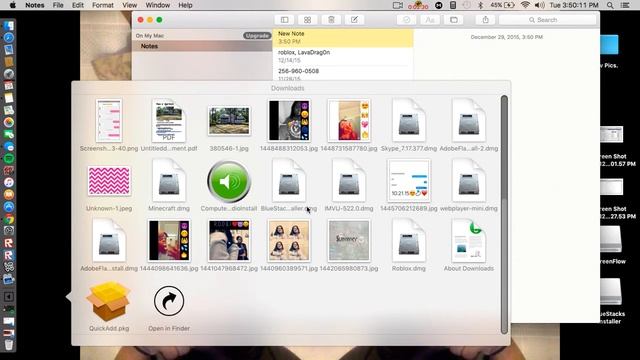The height and width of the screenshot is (360, 640).
Task: Open Minecraft.dmg disk image
Action: click(169, 185)
